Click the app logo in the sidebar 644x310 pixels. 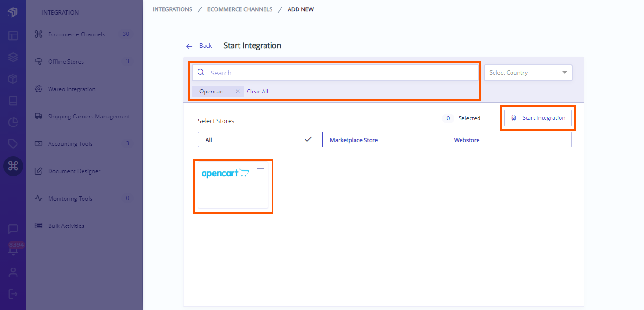click(13, 12)
